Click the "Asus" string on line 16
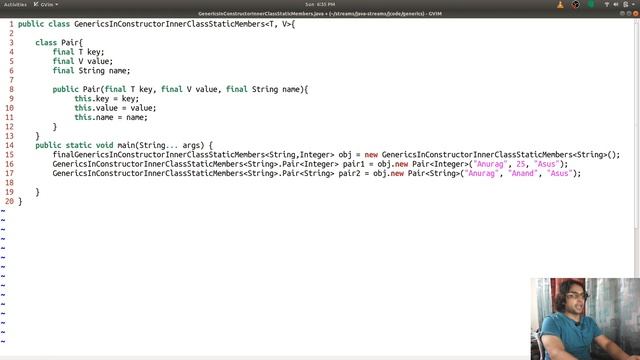Viewport: 640px width, 360px height. [547, 164]
